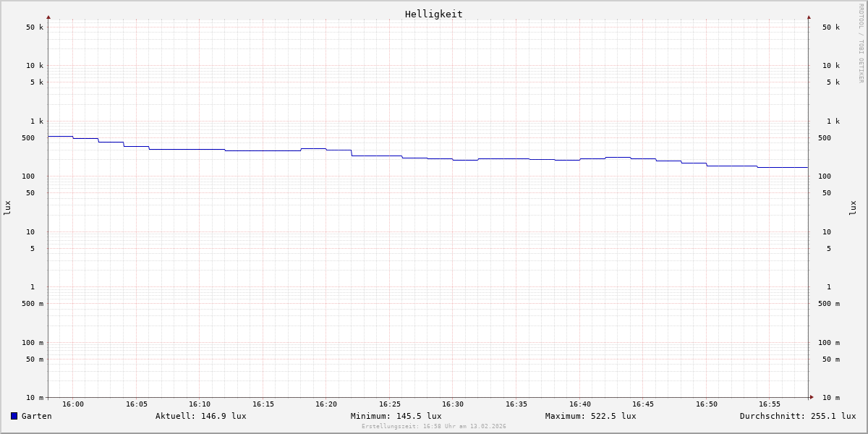
Task: Select the Minimum 145.5 lux value
Action: [x=396, y=416]
